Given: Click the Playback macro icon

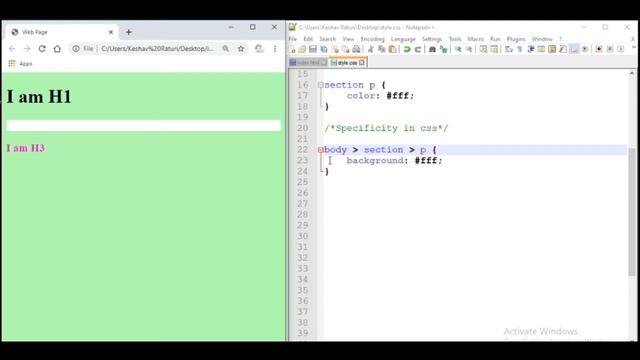Looking at the screenshot, I should pyautogui.click(x=621, y=49).
